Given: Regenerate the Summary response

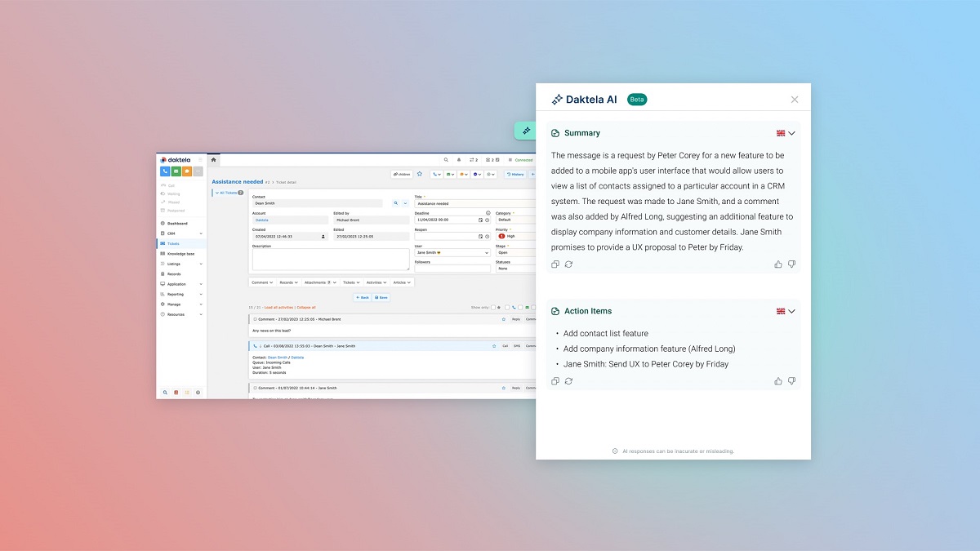Looking at the screenshot, I should click(568, 264).
